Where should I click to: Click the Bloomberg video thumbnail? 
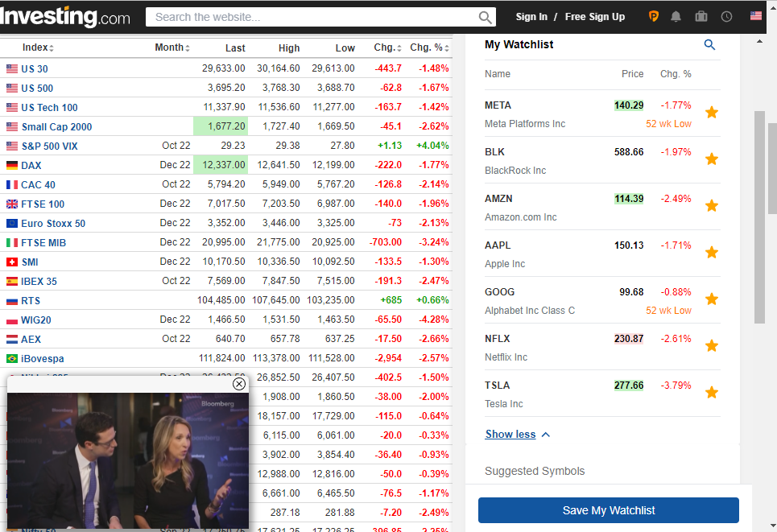pyautogui.click(x=128, y=460)
